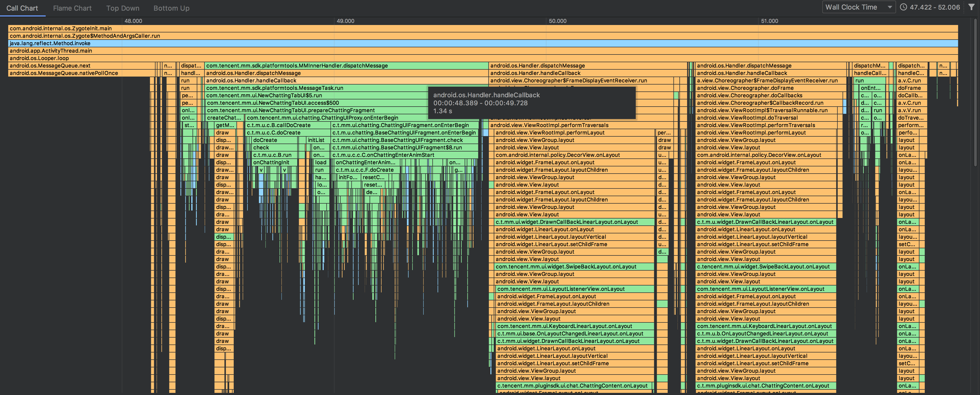
Task: Select the NewChattingTabUI.access$500 bar
Action: [347, 103]
